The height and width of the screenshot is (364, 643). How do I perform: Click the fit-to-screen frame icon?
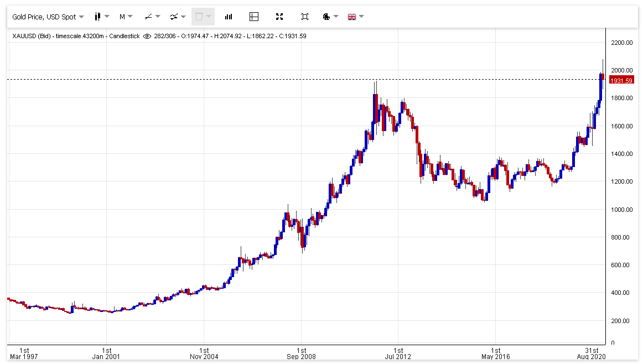tap(305, 17)
